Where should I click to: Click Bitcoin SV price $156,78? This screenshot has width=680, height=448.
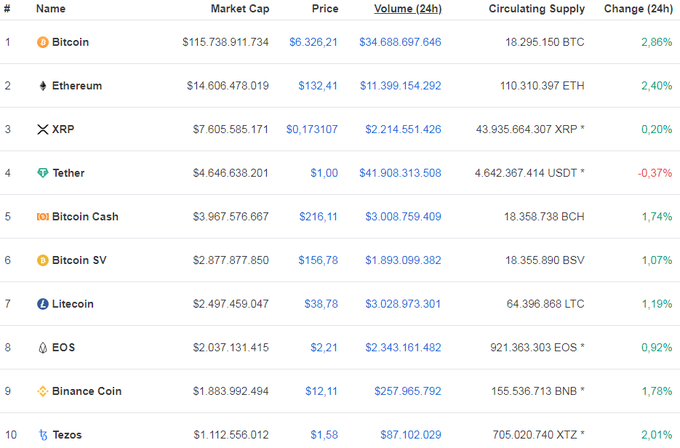click(x=318, y=260)
